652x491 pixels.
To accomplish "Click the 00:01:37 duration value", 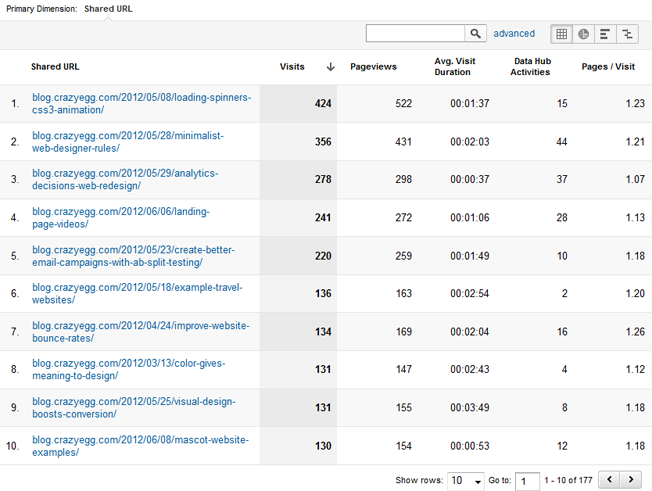I will pyautogui.click(x=469, y=104).
